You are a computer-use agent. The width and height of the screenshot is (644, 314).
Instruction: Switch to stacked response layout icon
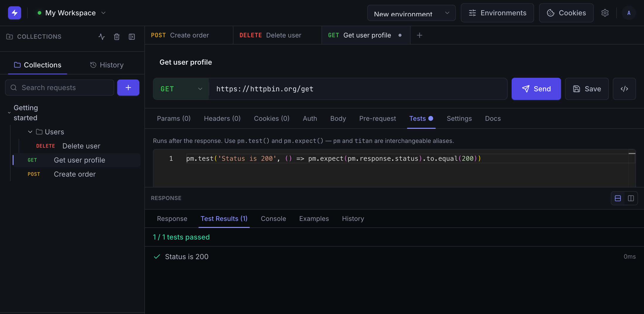[618, 198]
